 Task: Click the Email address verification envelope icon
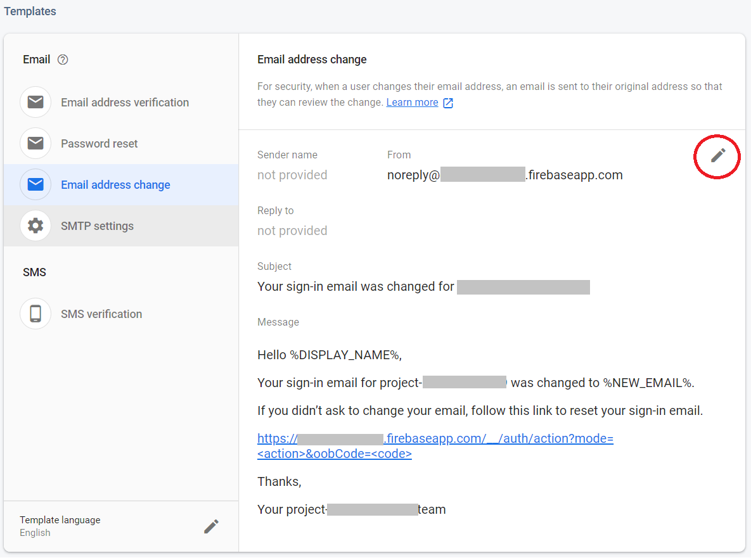pyautogui.click(x=35, y=102)
